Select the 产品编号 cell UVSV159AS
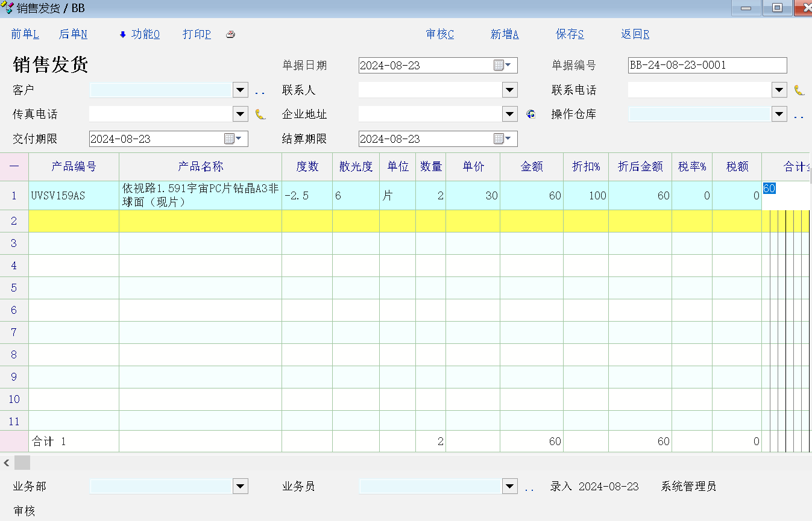This screenshot has width=812, height=521. click(x=74, y=196)
